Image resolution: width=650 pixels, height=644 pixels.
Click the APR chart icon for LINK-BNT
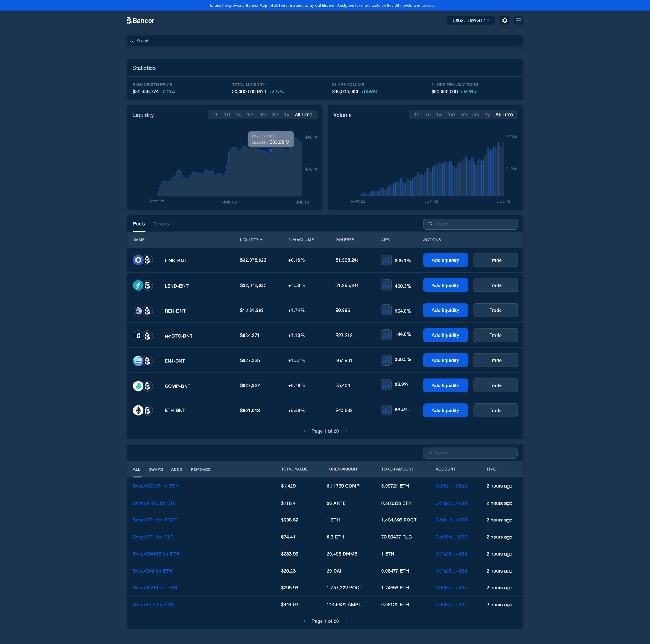386,260
